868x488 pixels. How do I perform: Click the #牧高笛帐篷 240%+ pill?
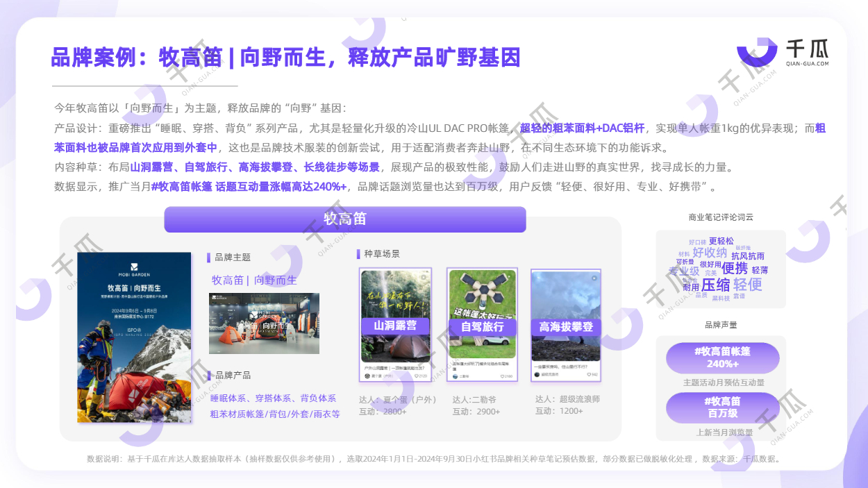point(723,358)
